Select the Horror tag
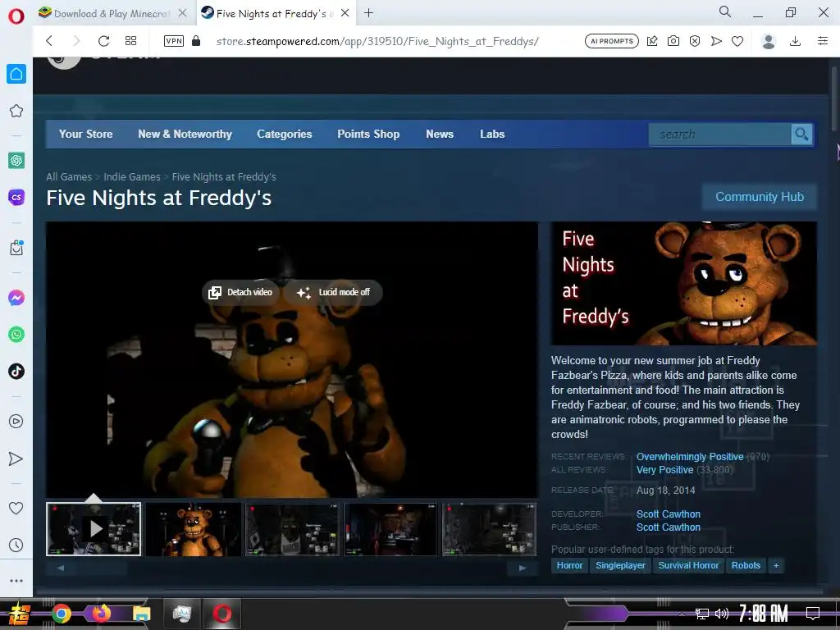 [569, 566]
